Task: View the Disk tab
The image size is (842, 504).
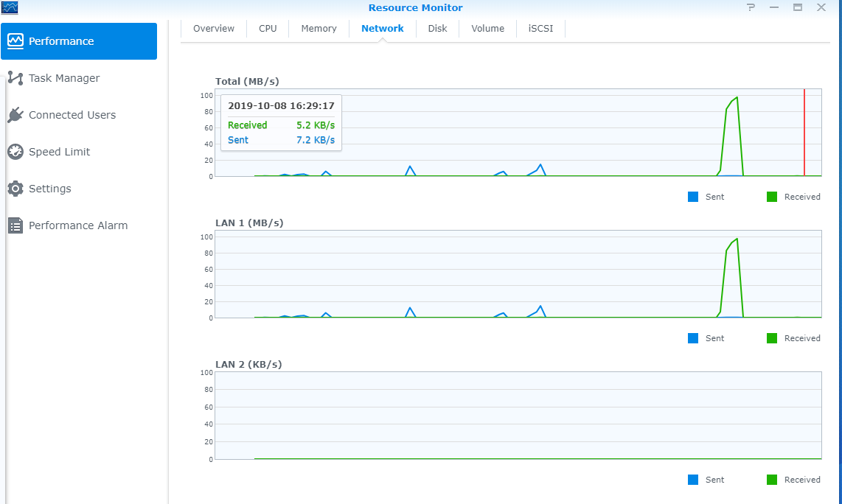Action: pyautogui.click(x=437, y=28)
